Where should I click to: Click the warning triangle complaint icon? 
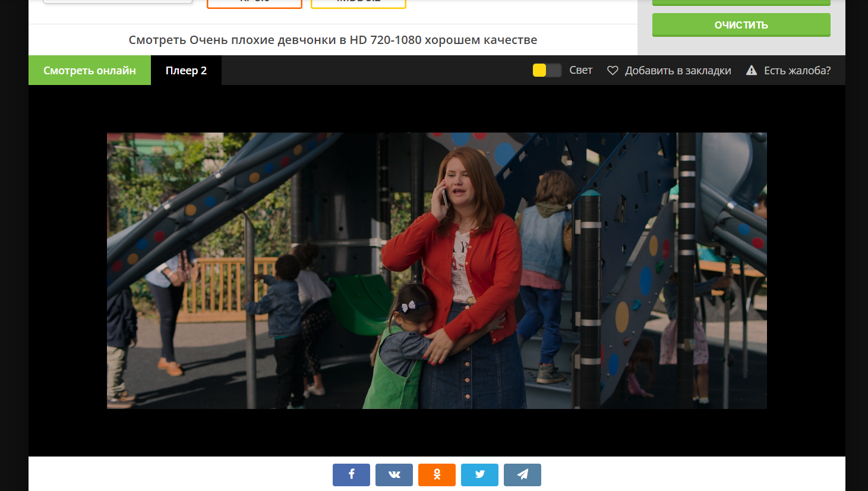752,70
